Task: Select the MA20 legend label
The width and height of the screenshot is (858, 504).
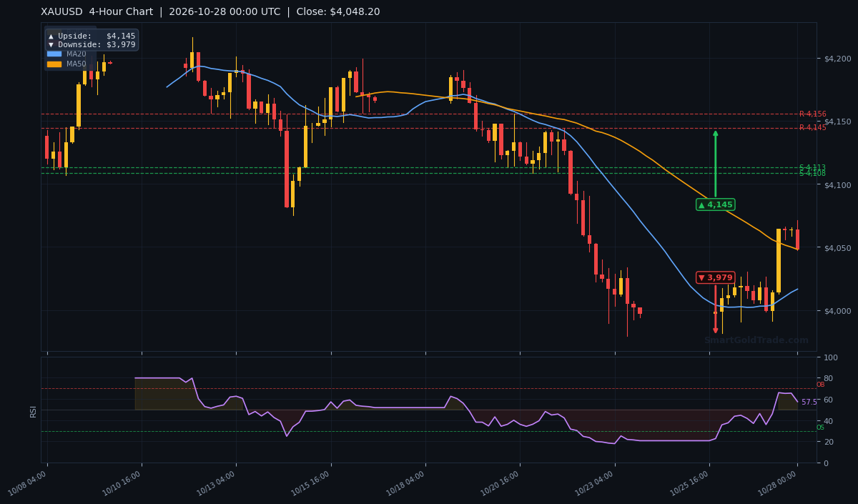Action: [77, 54]
